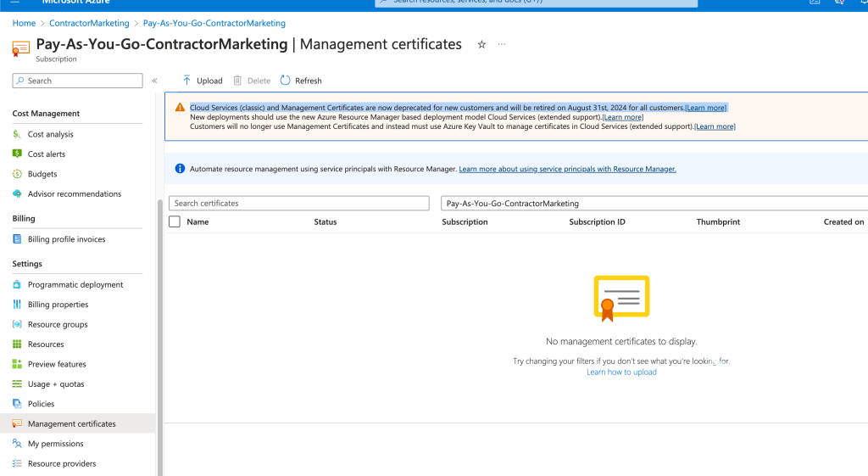Click the Billing properties icon
This screenshot has width=868, height=476.
[x=17, y=305]
